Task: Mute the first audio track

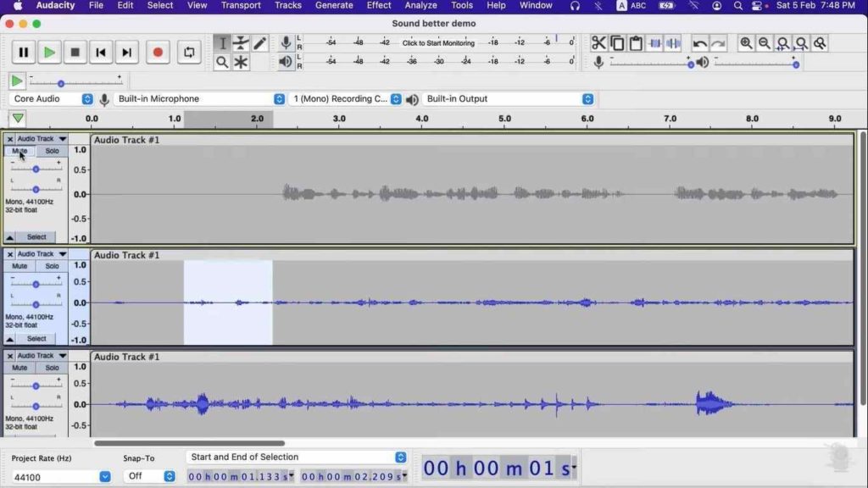Action: point(19,151)
